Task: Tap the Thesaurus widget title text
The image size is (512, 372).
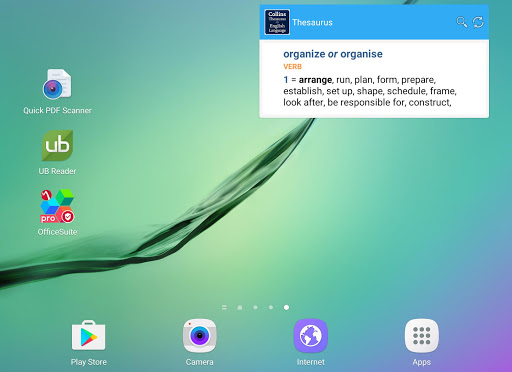Action: [312, 22]
